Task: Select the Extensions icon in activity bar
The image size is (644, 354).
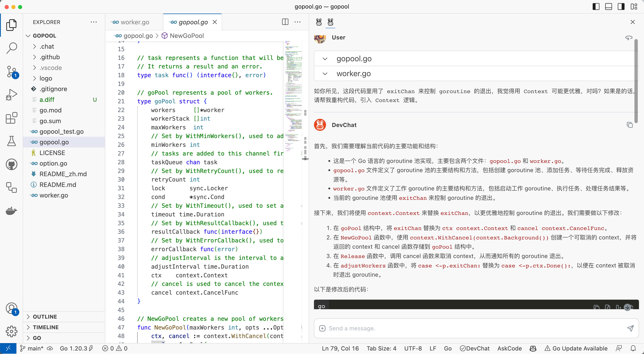Action: [11, 118]
